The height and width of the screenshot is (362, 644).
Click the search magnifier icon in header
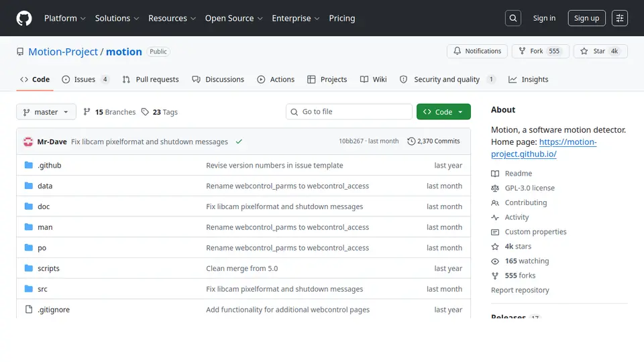pos(513,18)
